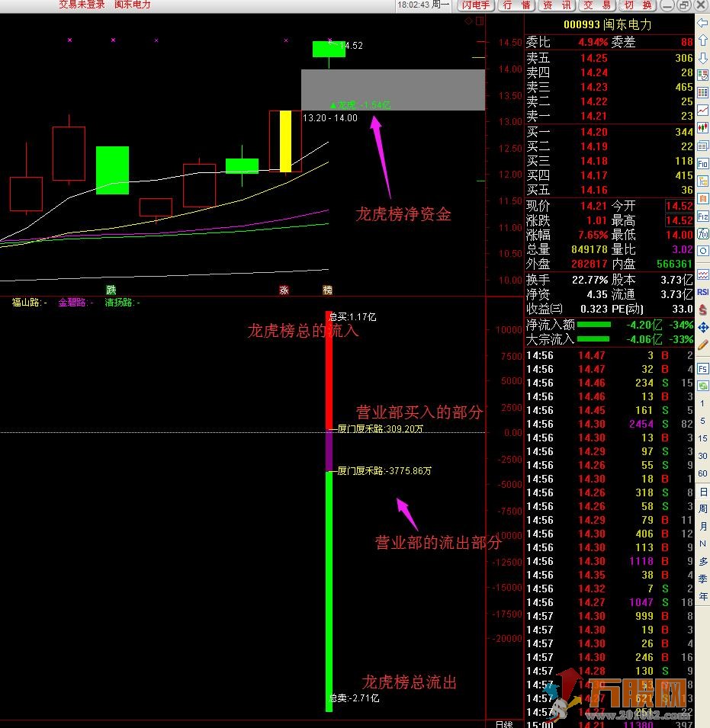
Task: Select the 多 multi-period option
Action: click(x=702, y=561)
